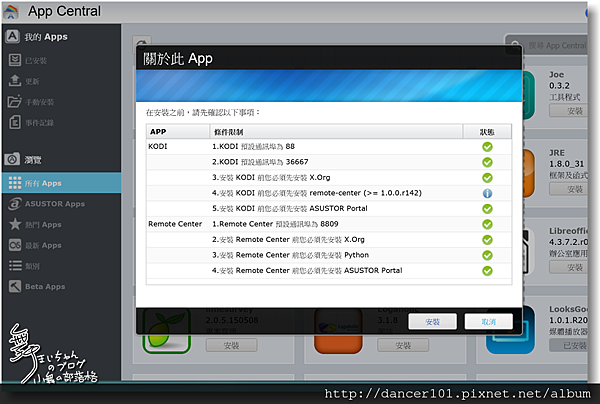Click status check for KODI port 36667

(x=487, y=162)
